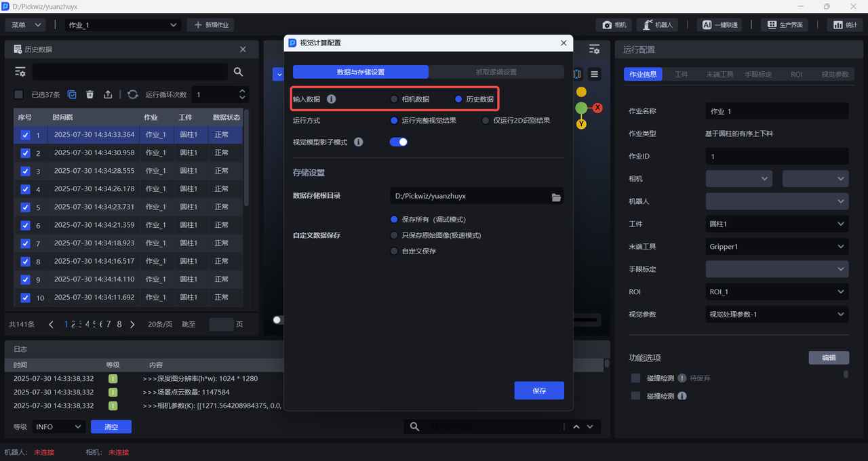Open the 机器人 robot button in top toolbar
The image size is (868, 461).
656,25
